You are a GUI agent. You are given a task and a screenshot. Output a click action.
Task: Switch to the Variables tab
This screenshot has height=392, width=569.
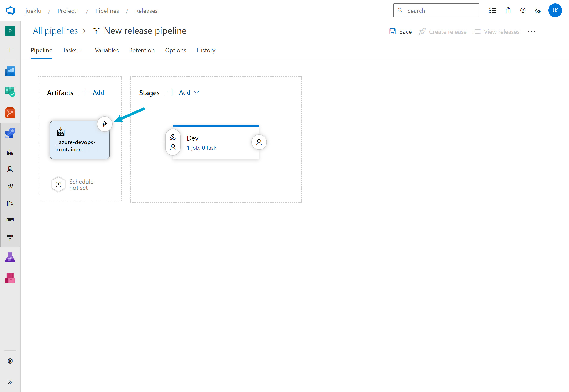[x=107, y=50]
